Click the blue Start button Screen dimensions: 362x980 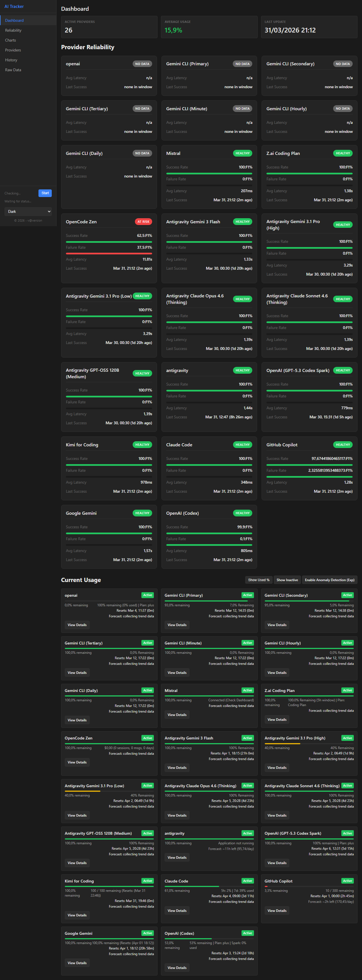pyautogui.click(x=45, y=193)
